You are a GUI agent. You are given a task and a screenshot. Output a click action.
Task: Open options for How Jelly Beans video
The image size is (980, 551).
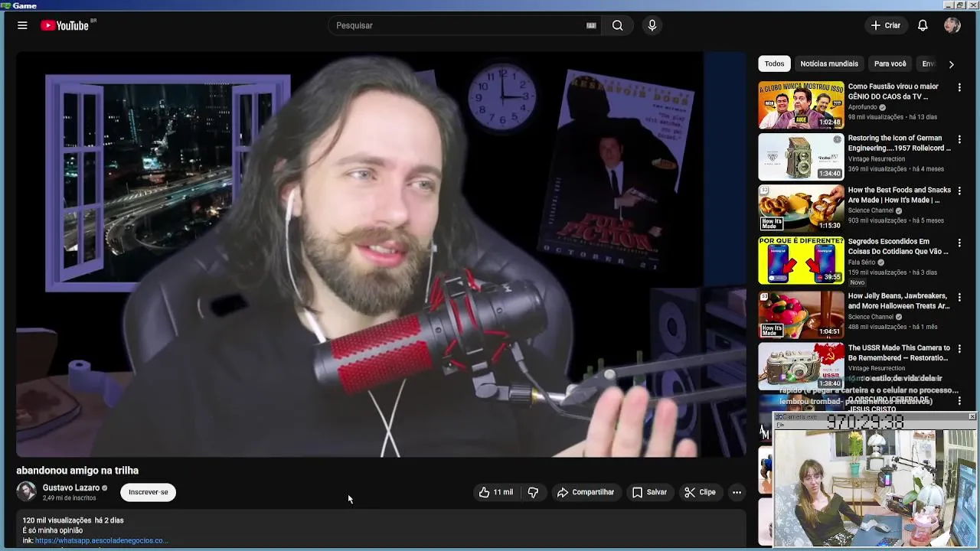click(959, 297)
